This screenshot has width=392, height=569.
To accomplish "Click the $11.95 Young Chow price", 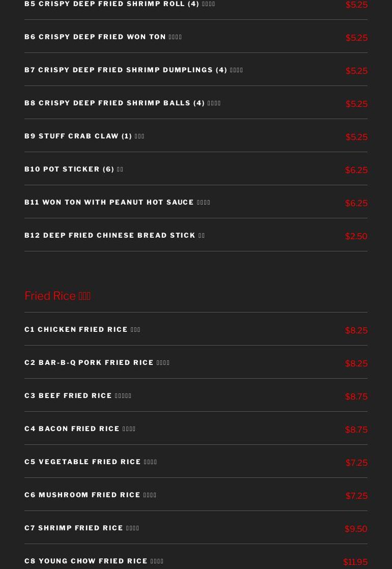I will point(355,562).
